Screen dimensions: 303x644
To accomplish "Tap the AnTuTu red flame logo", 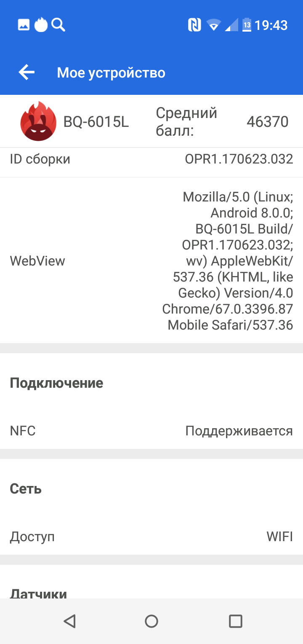I will pos(38,121).
